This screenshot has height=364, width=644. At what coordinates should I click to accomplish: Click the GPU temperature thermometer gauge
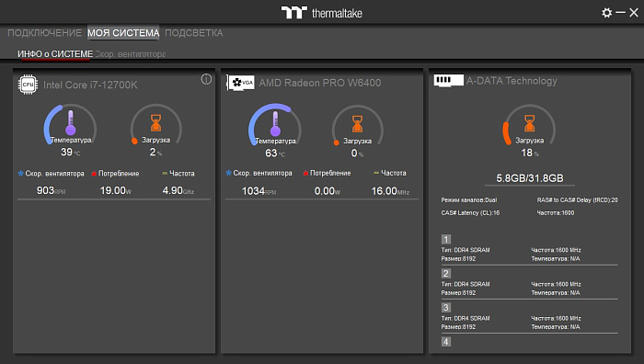(275, 124)
